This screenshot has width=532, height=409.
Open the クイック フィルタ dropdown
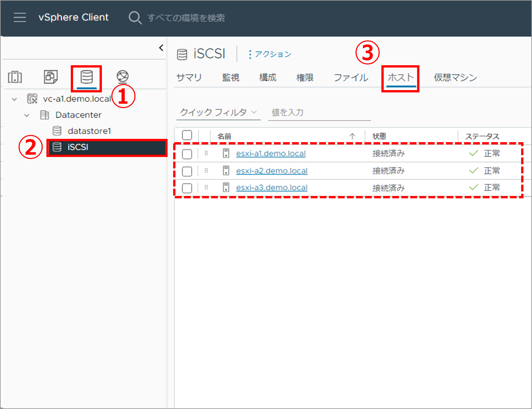point(218,113)
